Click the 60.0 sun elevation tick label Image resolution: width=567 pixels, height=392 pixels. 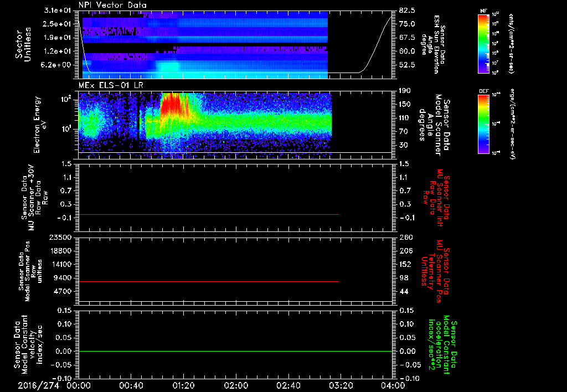(x=407, y=51)
